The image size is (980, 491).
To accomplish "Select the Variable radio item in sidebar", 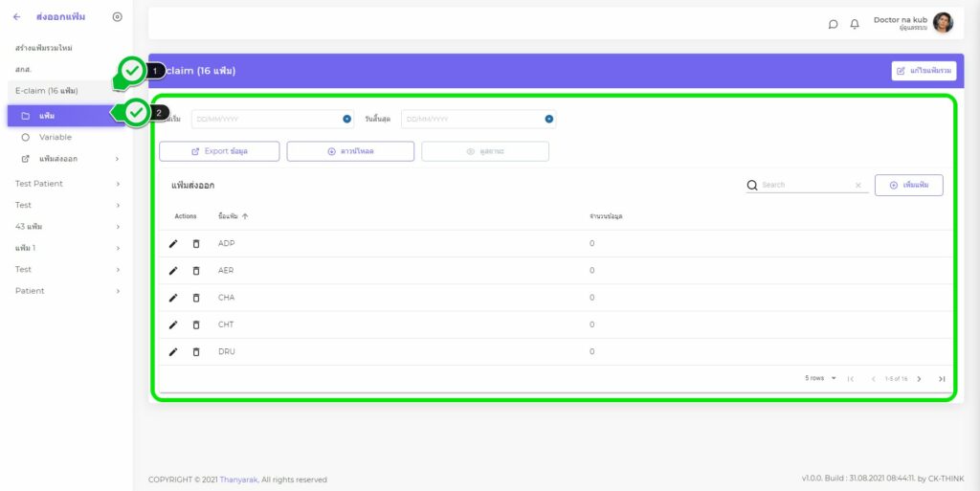I will 55,137.
